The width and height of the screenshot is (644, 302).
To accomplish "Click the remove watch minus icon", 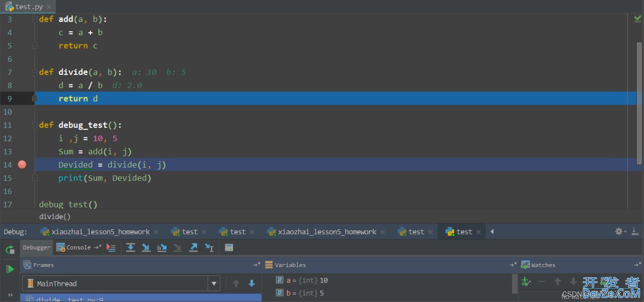I will click(542, 282).
